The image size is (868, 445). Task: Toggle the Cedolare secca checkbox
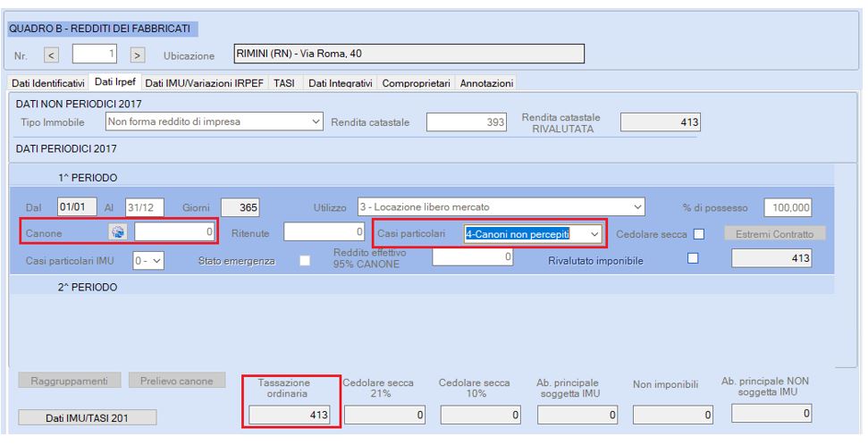[699, 234]
